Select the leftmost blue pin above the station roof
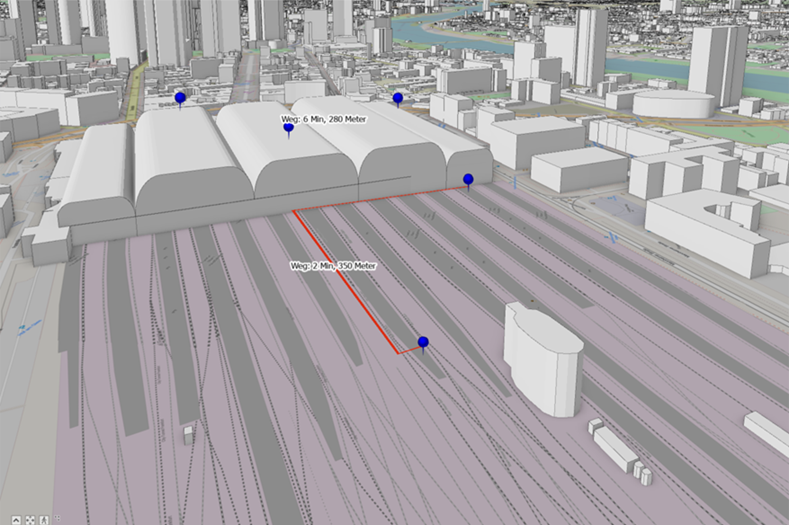Image resolution: width=789 pixels, height=525 pixels. [180, 98]
